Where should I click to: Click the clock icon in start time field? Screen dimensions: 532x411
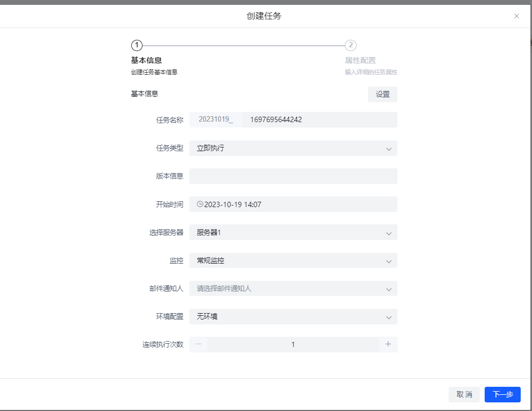(200, 204)
